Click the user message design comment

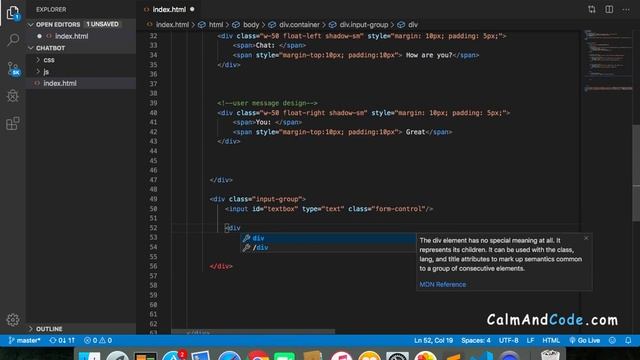click(267, 103)
